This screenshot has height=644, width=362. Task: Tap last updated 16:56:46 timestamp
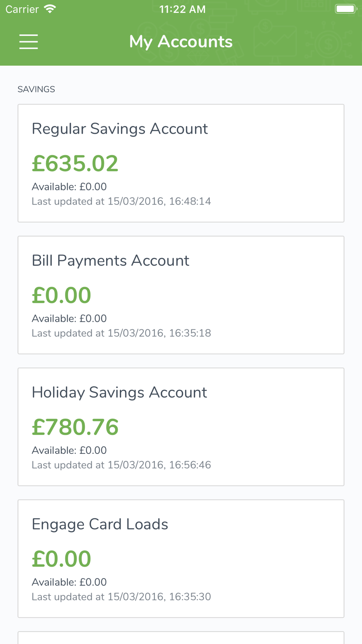(121, 465)
